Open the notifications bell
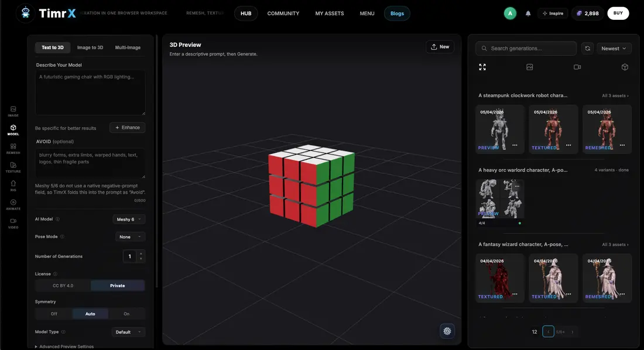Screen dimensions: 644x350 (528, 13)
